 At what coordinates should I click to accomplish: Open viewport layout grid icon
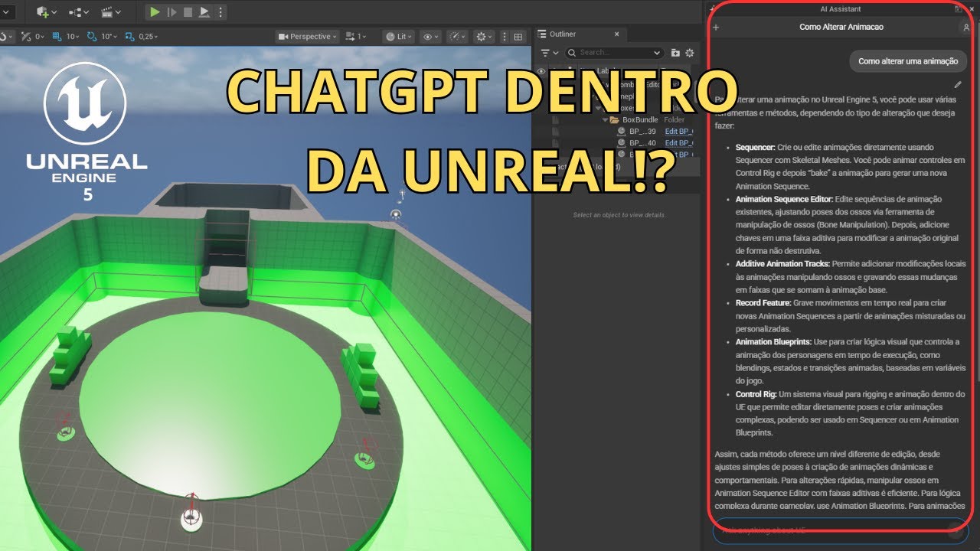(x=518, y=36)
